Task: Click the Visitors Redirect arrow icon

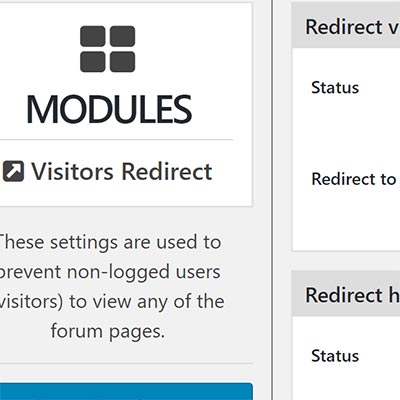Action: (13, 171)
